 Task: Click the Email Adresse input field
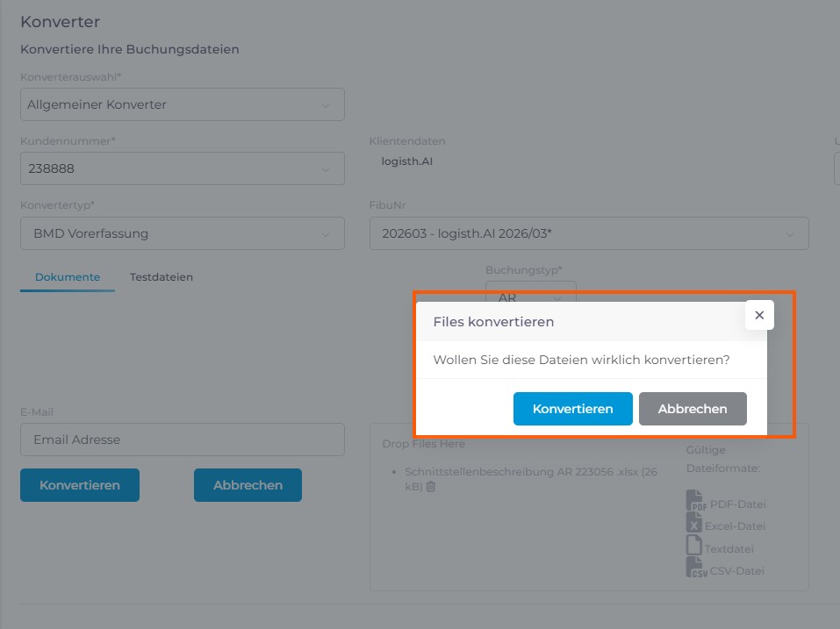click(x=182, y=440)
